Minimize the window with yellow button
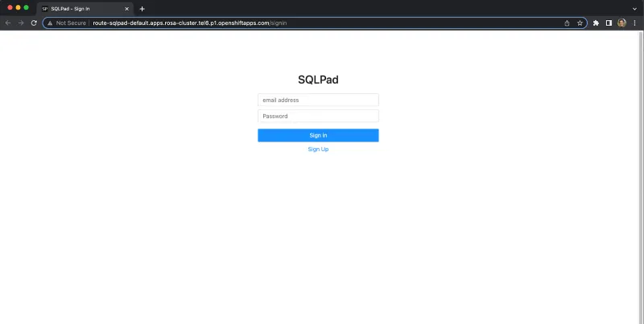 [18, 7]
